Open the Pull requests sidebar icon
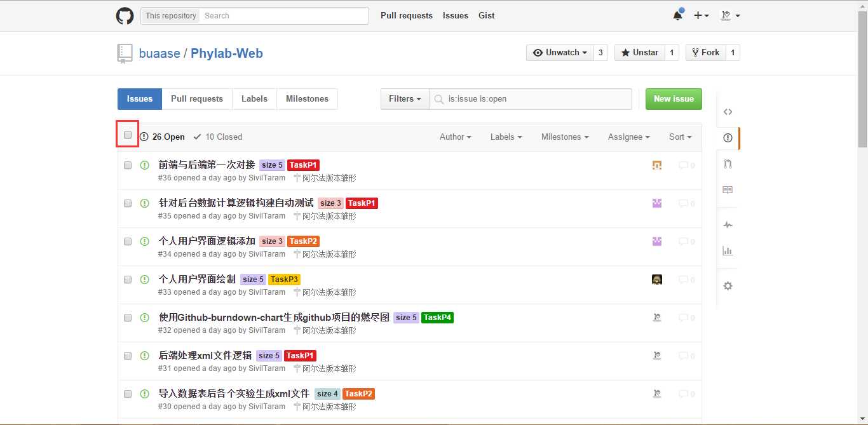This screenshot has width=868, height=425. 728,164
